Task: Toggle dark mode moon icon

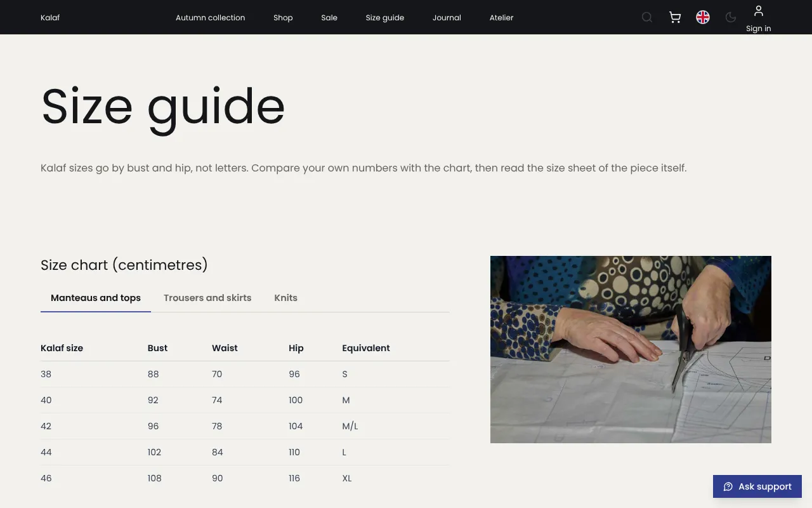Action: [731, 17]
